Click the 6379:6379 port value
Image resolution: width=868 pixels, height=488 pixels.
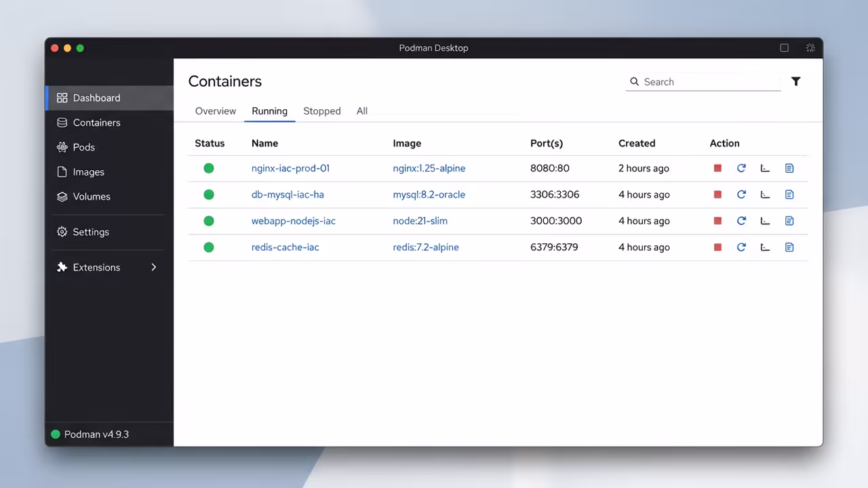coord(554,247)
